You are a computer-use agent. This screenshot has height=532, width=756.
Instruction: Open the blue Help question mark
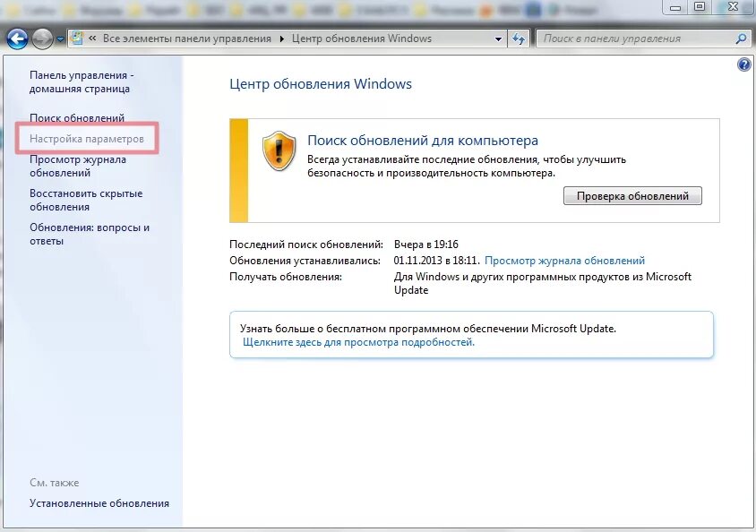coord(744,64)
